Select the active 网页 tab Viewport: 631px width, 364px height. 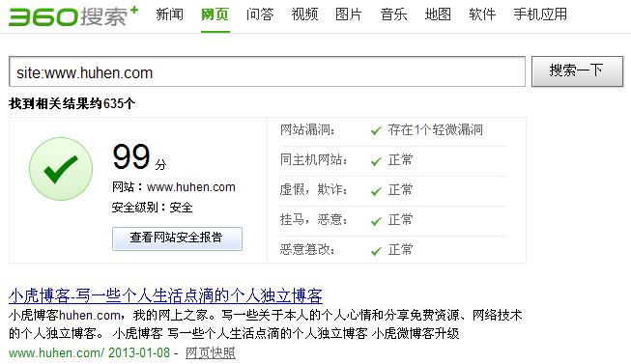(x=215, y=14)
